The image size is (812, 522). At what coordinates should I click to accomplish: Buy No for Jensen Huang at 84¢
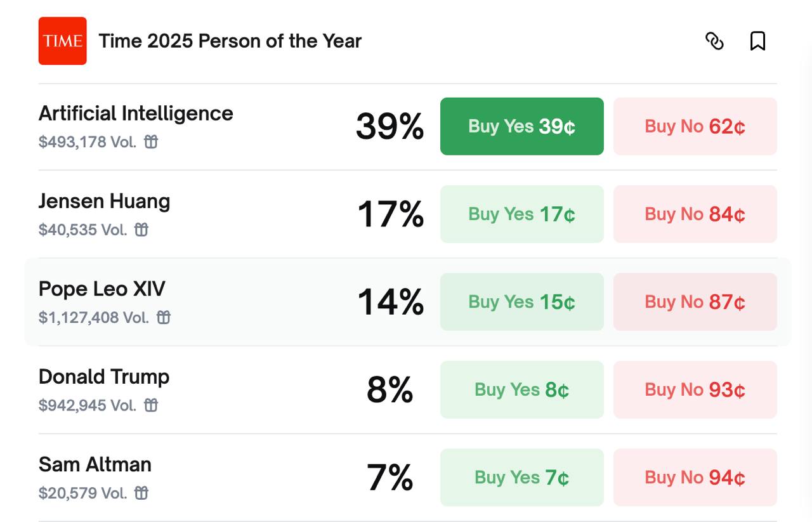[695, 214]
